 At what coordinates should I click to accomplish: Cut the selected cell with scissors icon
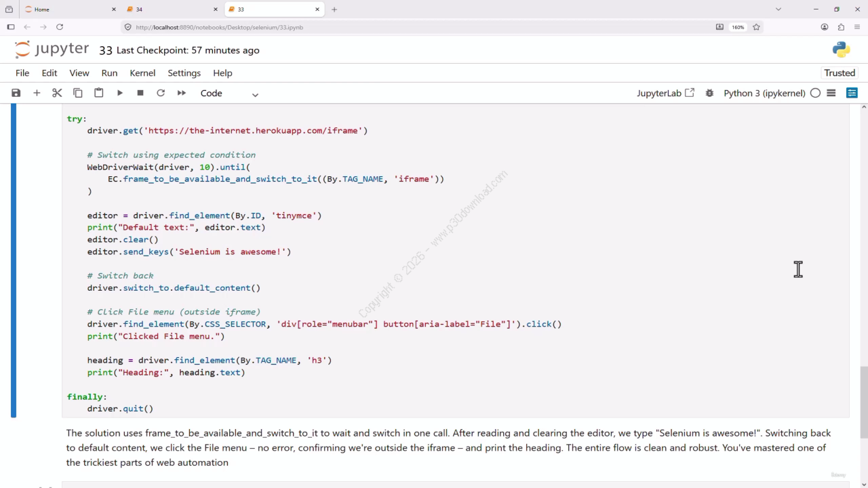(57, 93)
